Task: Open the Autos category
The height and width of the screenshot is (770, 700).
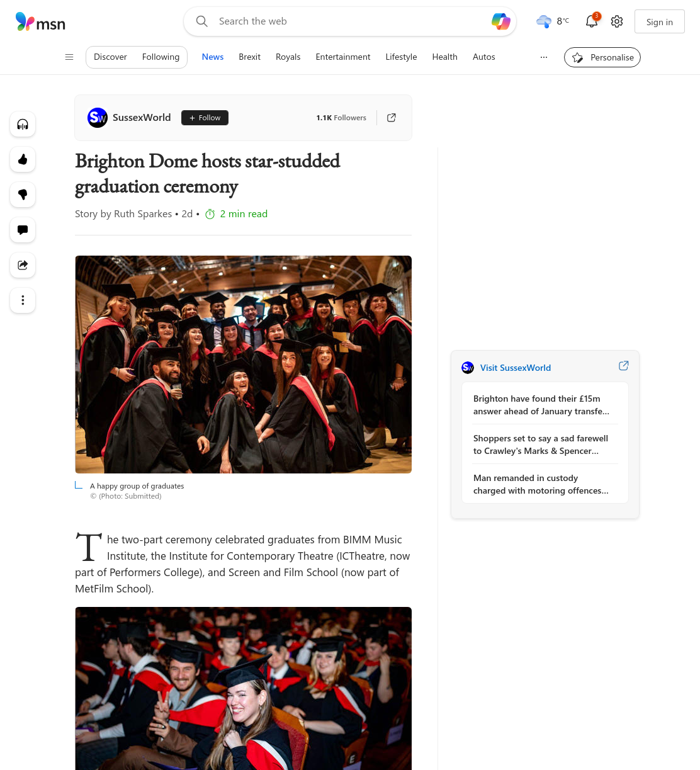Action: click(484, 57)
